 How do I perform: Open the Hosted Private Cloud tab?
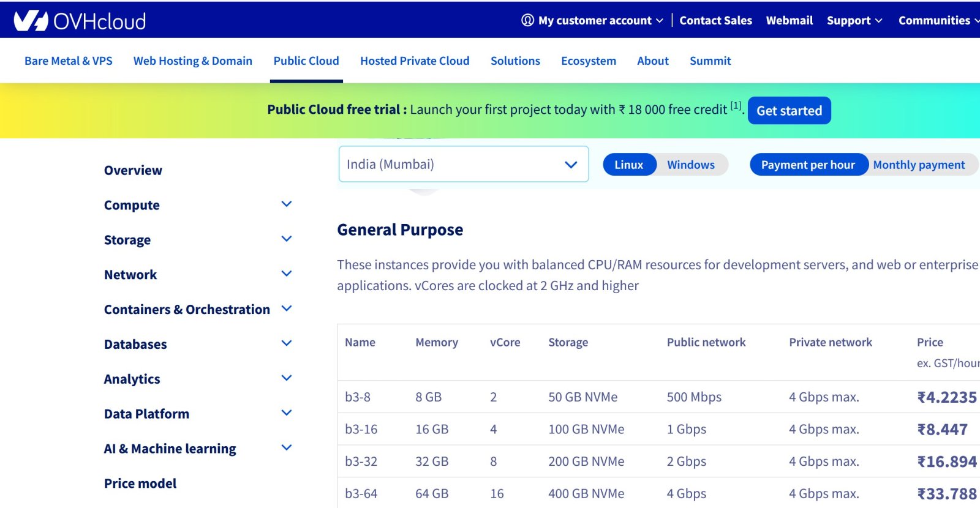click(415, 61)
